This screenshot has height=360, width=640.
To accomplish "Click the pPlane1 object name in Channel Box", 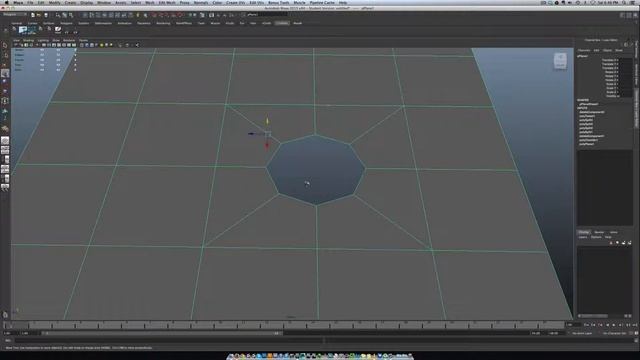I will 583,56.
